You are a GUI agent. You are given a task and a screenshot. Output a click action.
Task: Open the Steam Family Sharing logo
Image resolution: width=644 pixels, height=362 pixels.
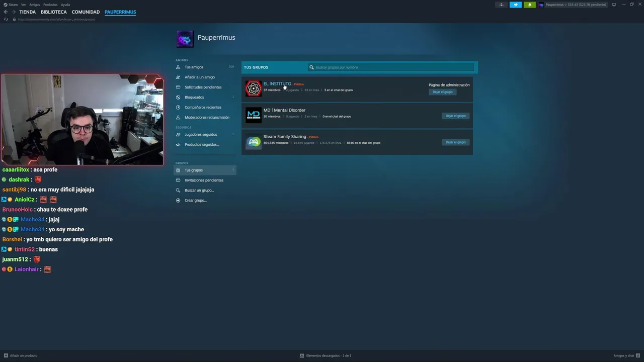pos(254,141)
